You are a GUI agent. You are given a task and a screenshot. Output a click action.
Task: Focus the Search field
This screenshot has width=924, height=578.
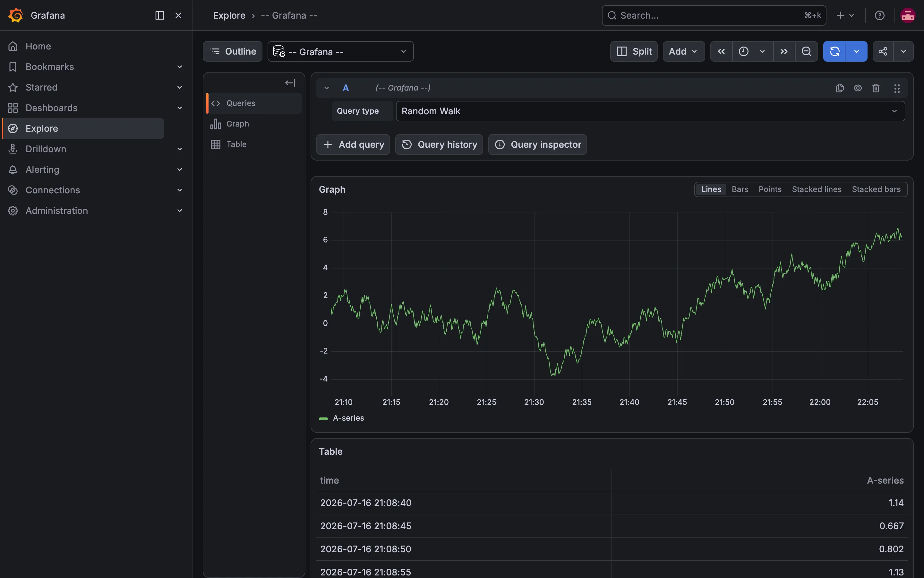[714, 15]
